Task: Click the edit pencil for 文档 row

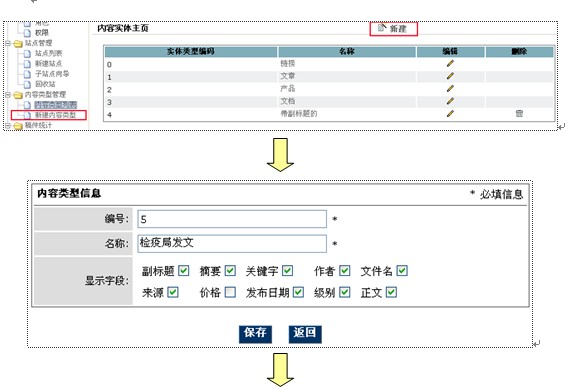Action: pos(450,101)
